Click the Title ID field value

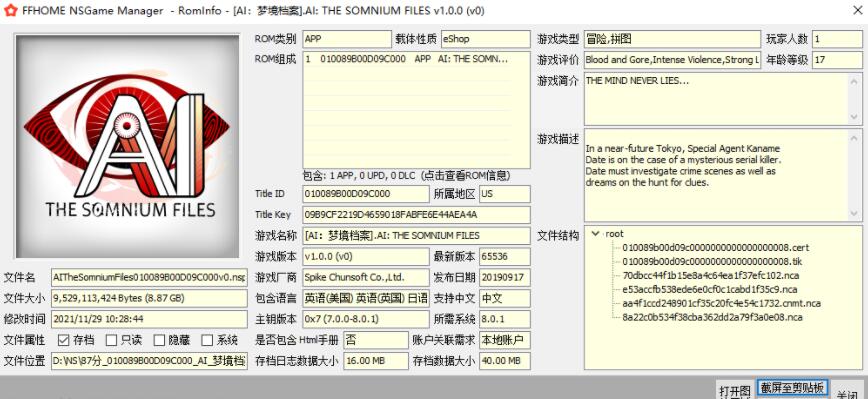366,194
